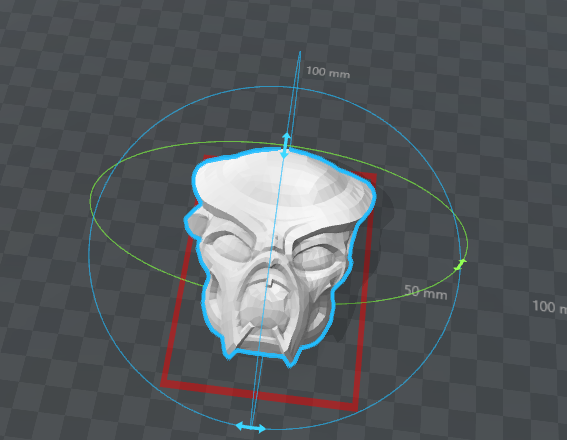The image size is (567, 440).
Task: Click the green arrow handle on the green ring
Action: pos(460,265)
